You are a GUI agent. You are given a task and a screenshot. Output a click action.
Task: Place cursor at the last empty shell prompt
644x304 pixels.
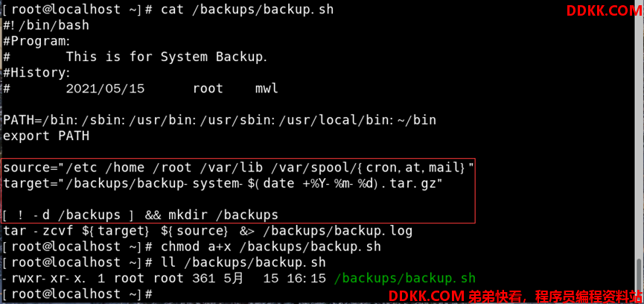(x=158, y=294)
